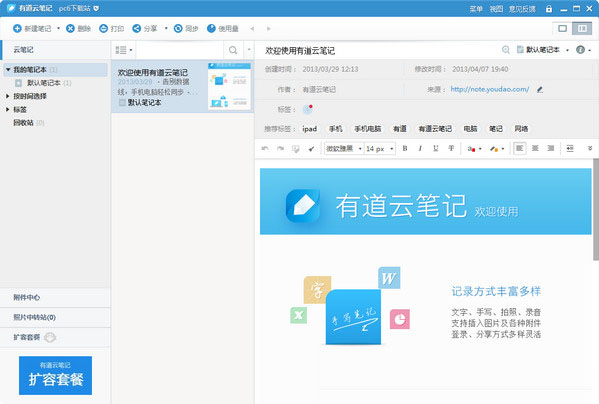The width and height of the screenshot is (599, 404).
Task: Click the format painter icon in editor toolbar
Action: (296, 149)
